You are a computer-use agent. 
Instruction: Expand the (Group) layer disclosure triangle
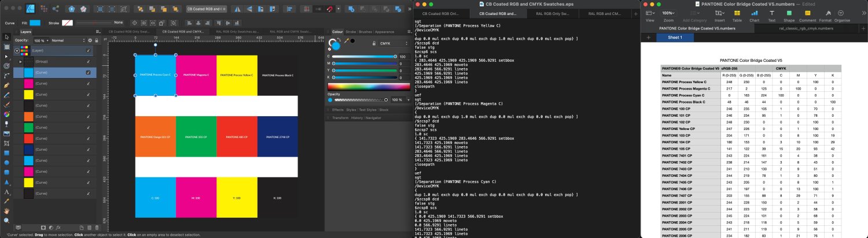tap(21, 61)
